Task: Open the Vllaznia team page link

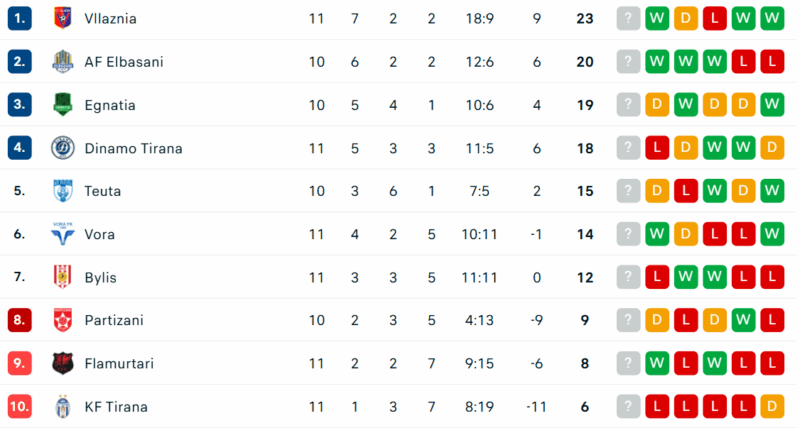Action: (x=111, y=18)
